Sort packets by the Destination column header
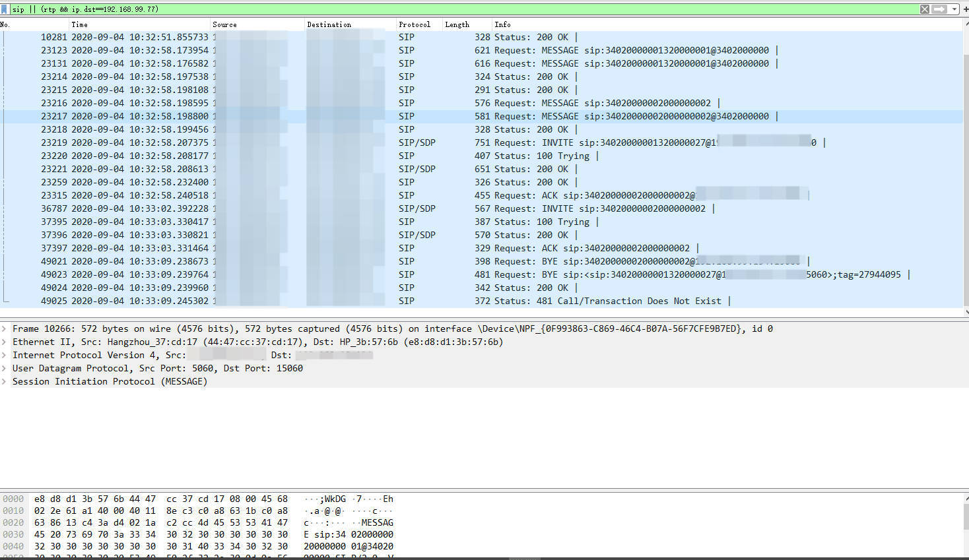969x560 pixels. click(351, 24)
